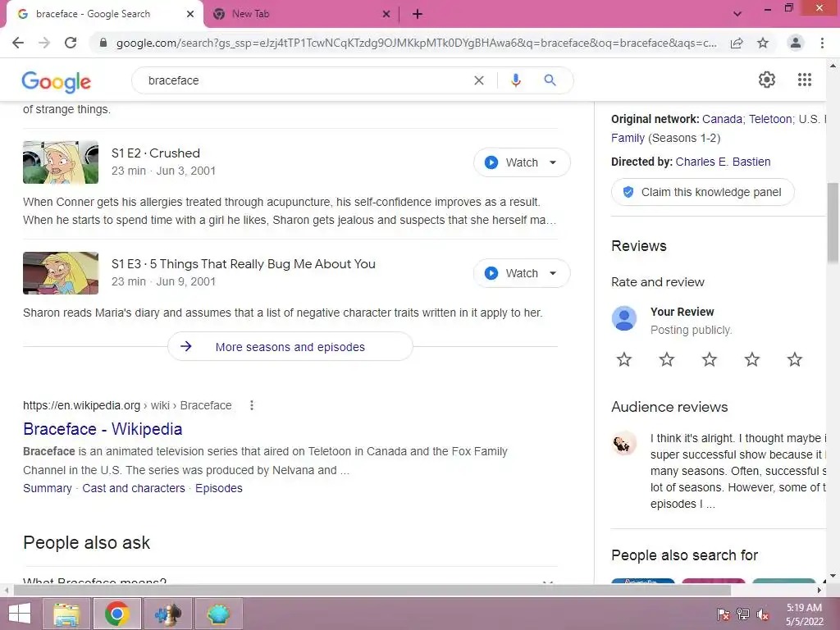Open Wikipedia Summary sitelink
This screenshot has height=630, width=840.
pos(47,489)
